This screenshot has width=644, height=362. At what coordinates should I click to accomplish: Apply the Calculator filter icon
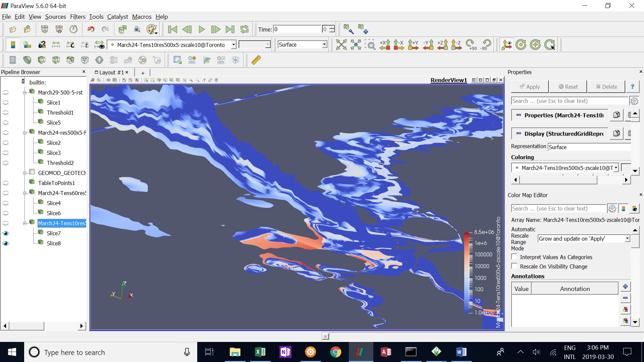pyautogui.click(x=13, y=60)
